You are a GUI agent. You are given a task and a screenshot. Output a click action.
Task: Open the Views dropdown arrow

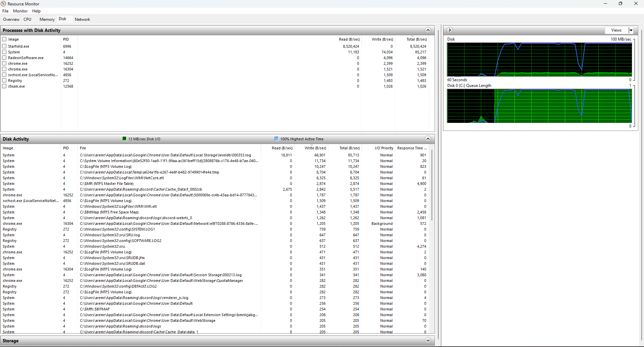coord(631,30)
